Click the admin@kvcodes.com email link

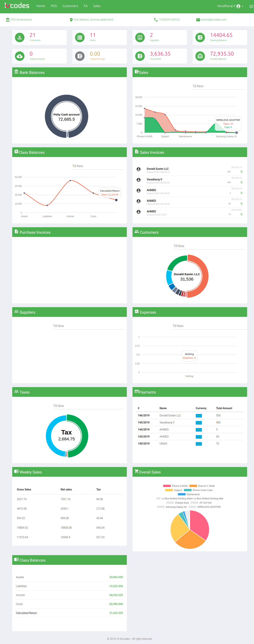[214, 20]
